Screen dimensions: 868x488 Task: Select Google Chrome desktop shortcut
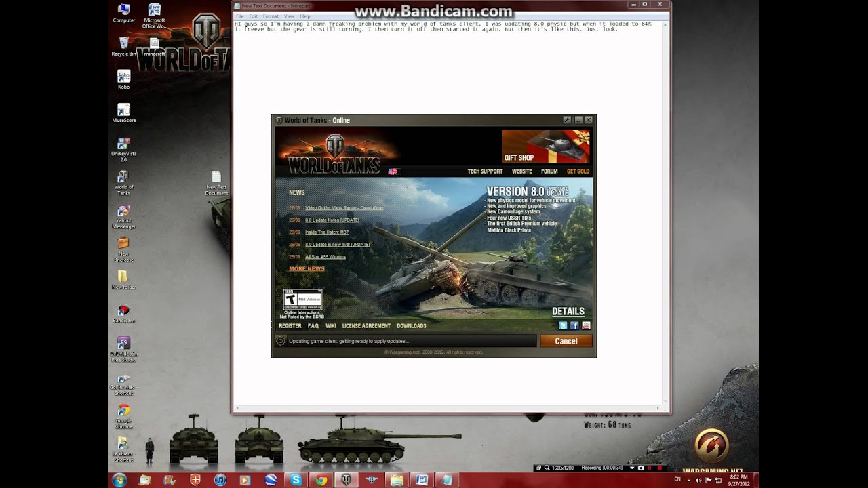[x=123, y=416]
